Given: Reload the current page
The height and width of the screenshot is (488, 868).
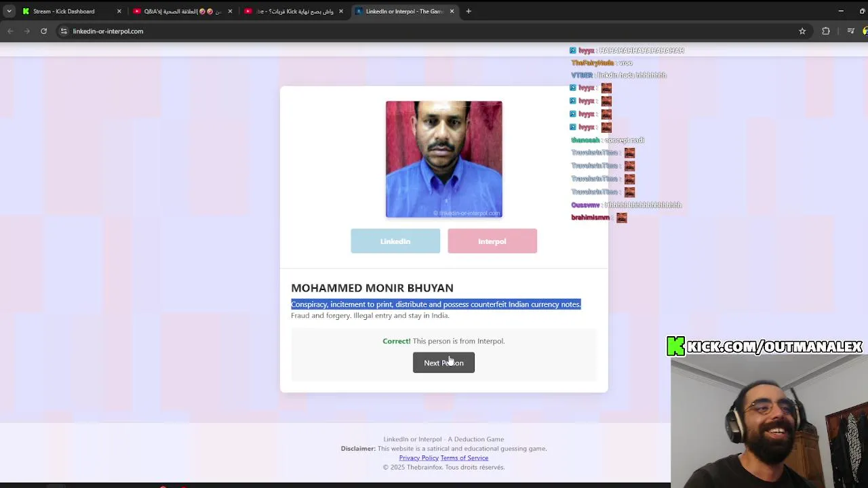Looking at the screenshot, I should [x=44, y=31].
